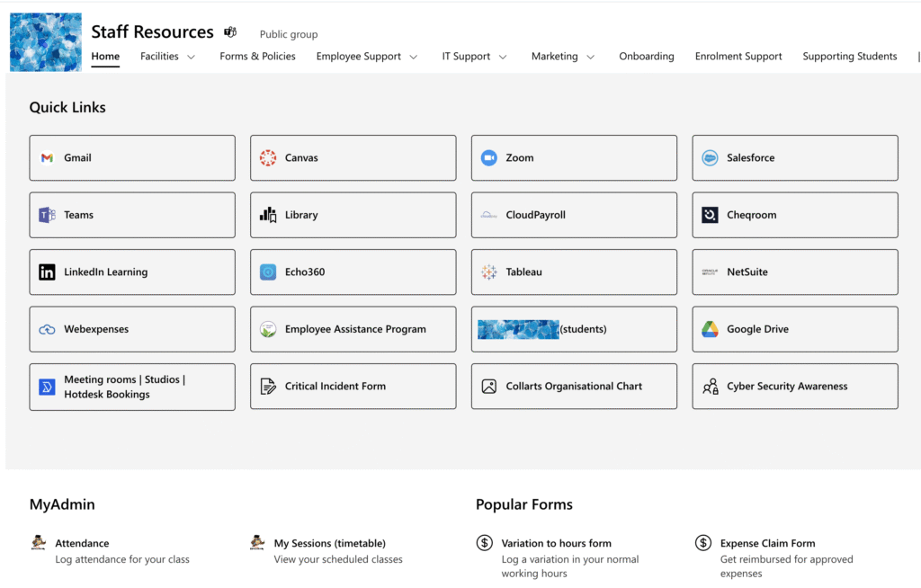921x588 pixels.
Task: Open the Gmail quick link
Action: pos(132,158)
